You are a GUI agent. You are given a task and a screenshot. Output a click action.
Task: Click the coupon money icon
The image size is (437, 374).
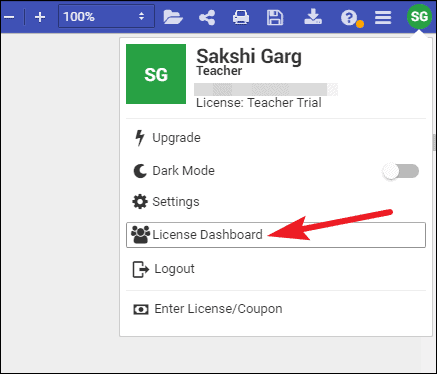coord(141,309)
